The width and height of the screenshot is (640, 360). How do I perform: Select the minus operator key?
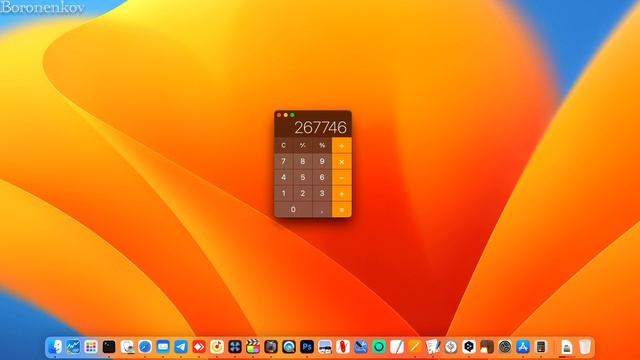[x=342, y=178]
